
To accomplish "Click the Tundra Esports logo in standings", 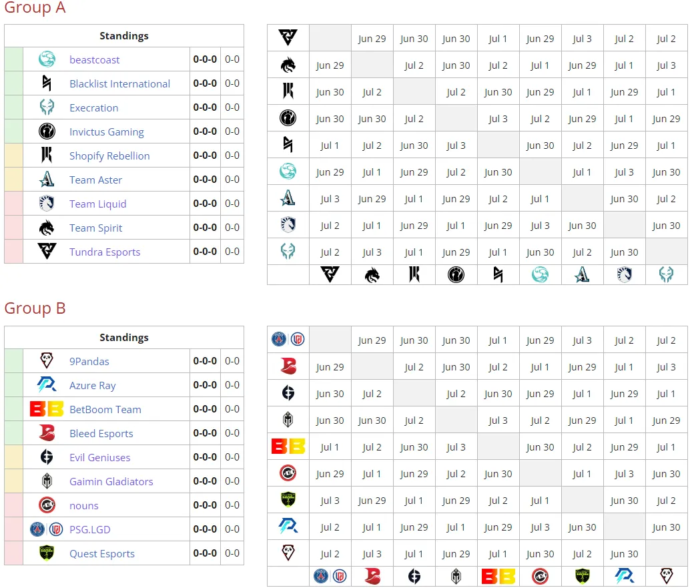I will click(x=47, y=252).
